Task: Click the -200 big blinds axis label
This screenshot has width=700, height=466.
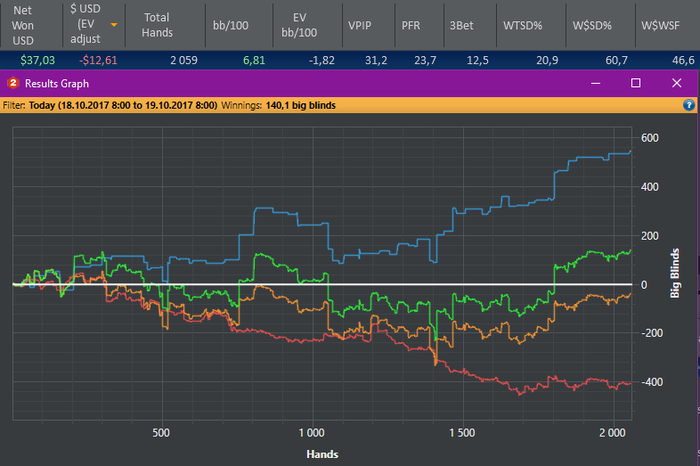Action: coord(650,333)
